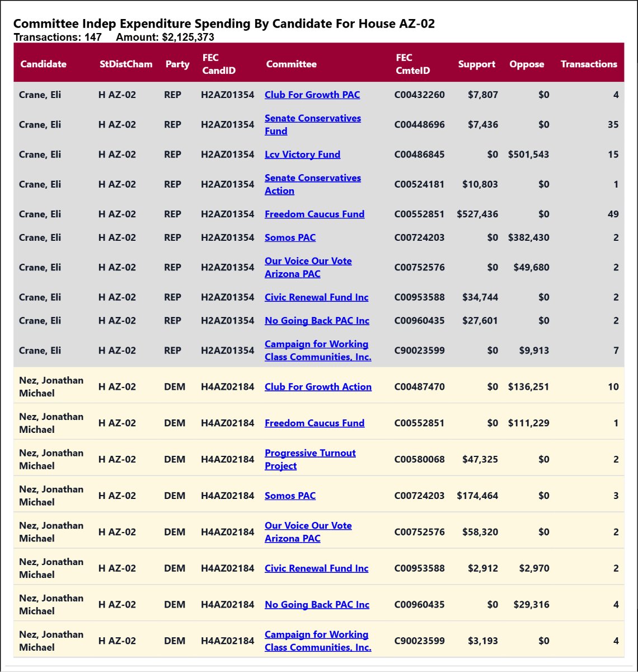Select the $49,680 oppose amount
Screen dimensions: 638x672
(x=532, y=267)
